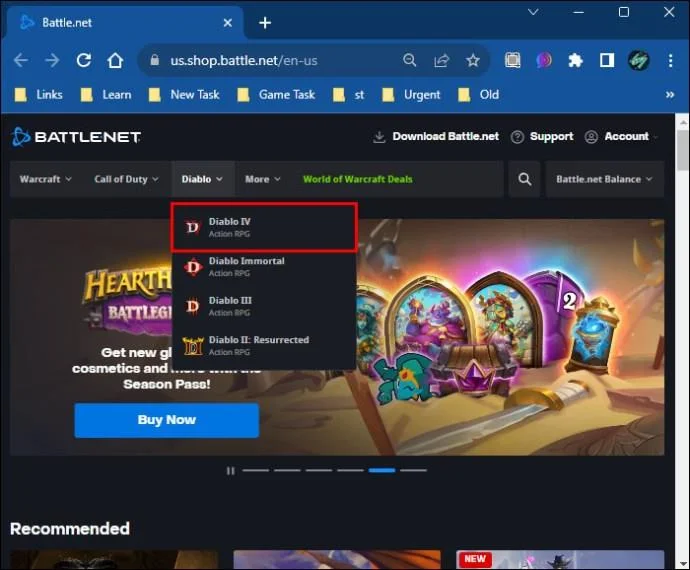Click the zoom magnifier icon in the address bar
The height and width of the screenshot is (570, 690).
(409, 60)
